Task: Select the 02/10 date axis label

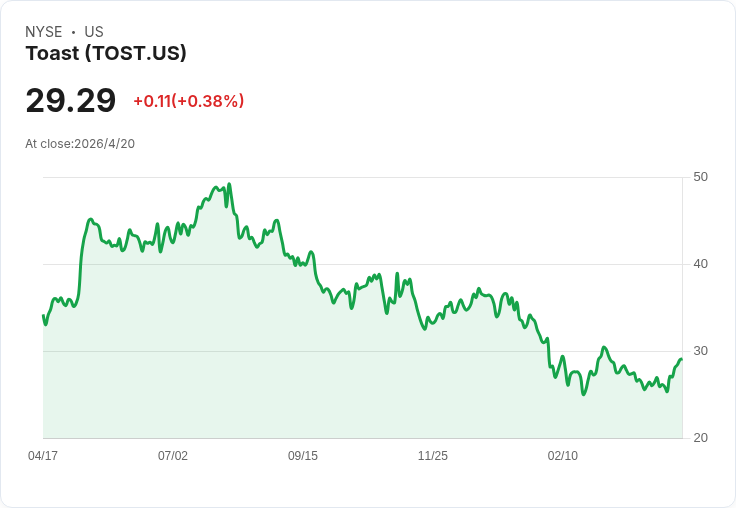Action: [563, 455]
